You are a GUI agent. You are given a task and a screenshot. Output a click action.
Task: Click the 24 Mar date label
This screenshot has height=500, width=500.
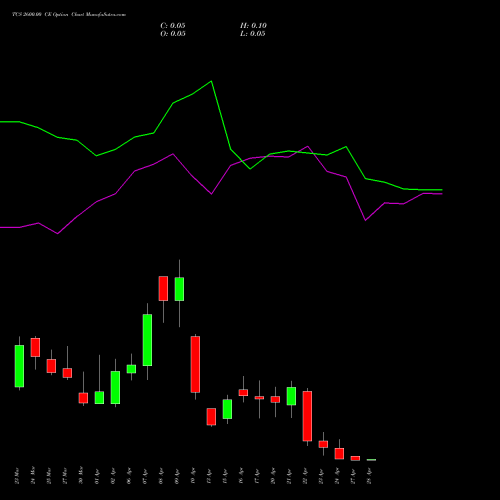pyautogui.click(x=33, y=476)
